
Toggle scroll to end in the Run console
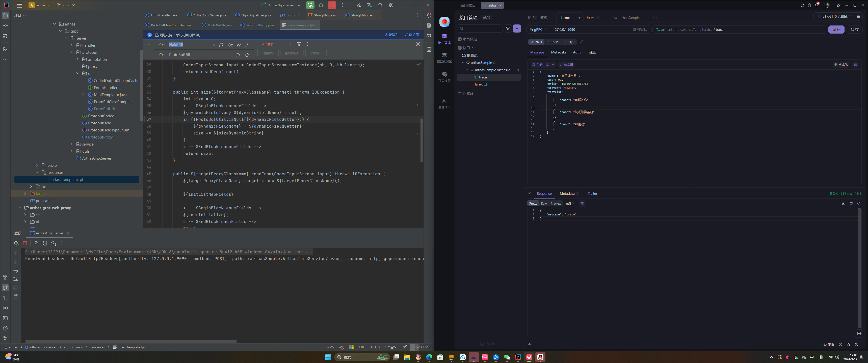tap(15, 279)
